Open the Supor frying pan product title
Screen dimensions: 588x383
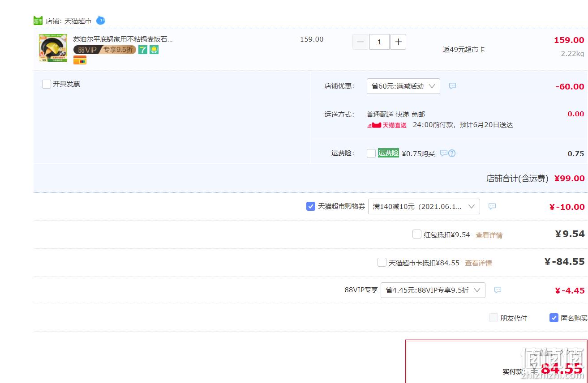pos(123,39)
